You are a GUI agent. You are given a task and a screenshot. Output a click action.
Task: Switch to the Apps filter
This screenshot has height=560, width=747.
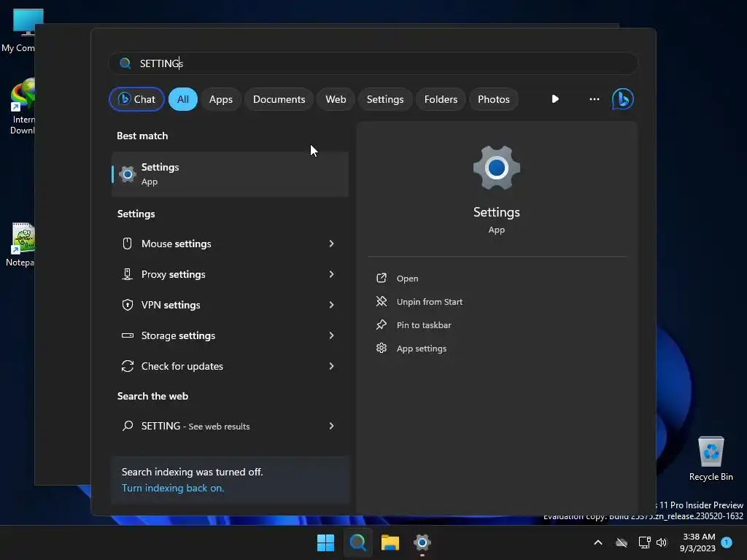(220, 99)
